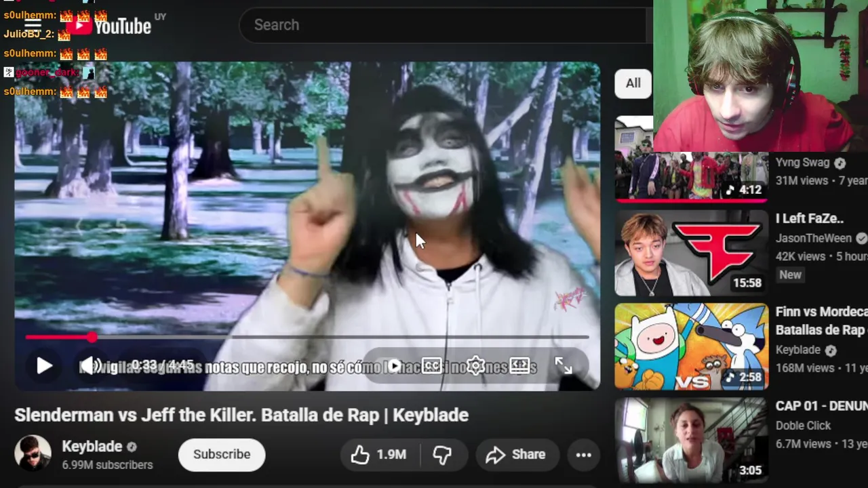Enter fullscreen with the expand arrows icon
Screen dimensions: 868x488
tap(564, 366)
